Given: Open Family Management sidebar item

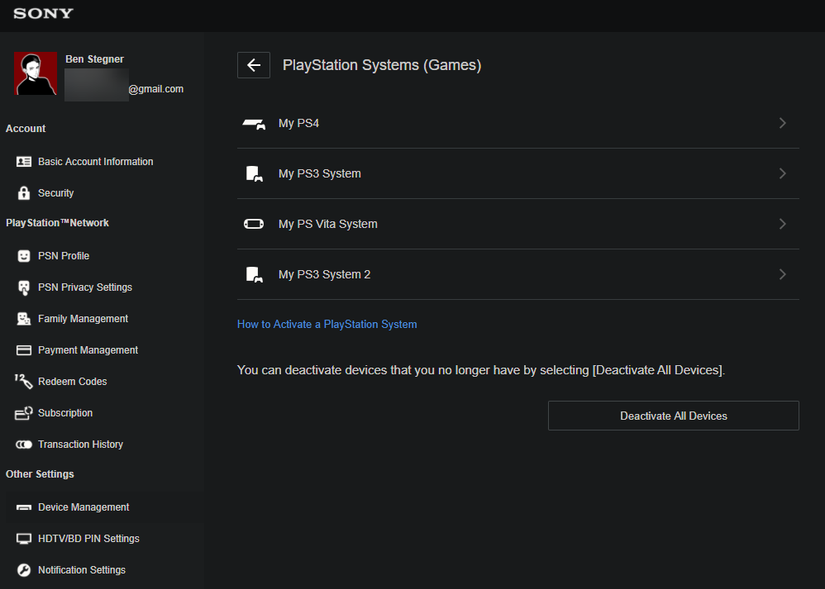Looking at the screenshot, I should 83,319.
